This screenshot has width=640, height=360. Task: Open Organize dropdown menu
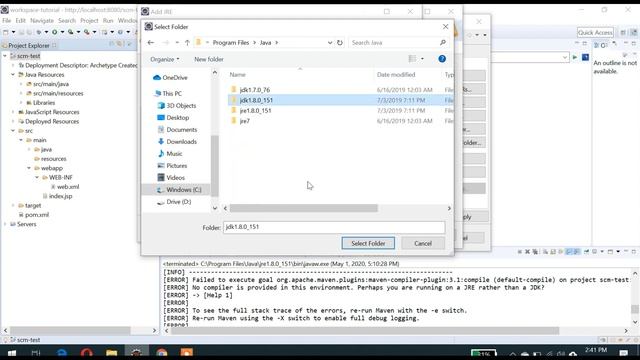(164, 59)
